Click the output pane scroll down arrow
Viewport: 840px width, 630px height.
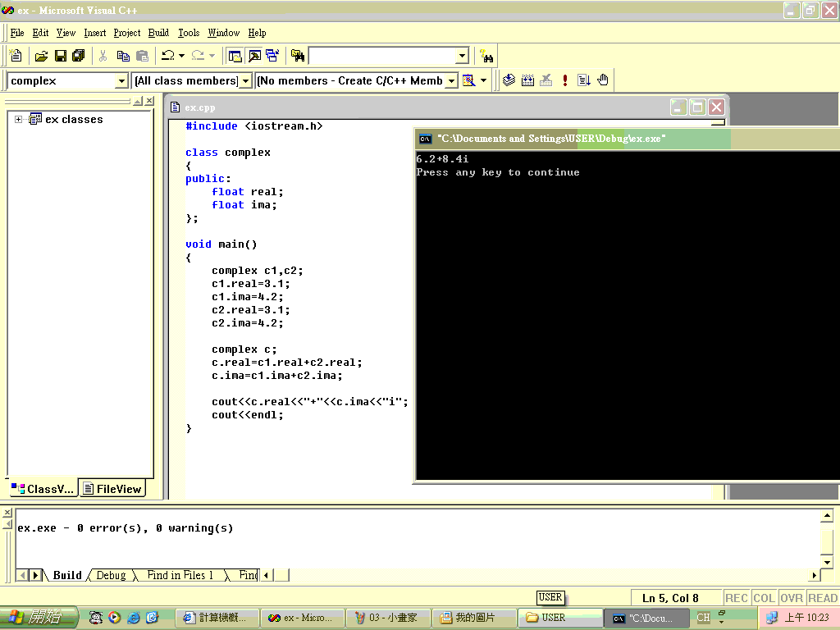point(827,563)
